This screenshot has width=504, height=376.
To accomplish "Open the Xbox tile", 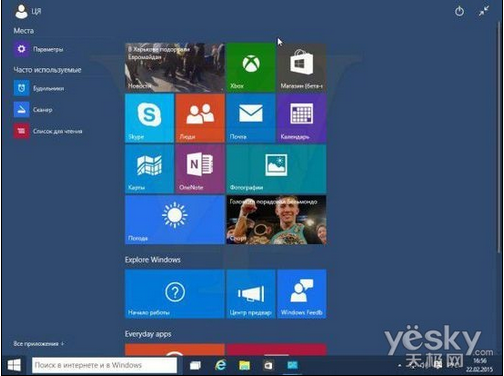I will (x=251, y=67).
